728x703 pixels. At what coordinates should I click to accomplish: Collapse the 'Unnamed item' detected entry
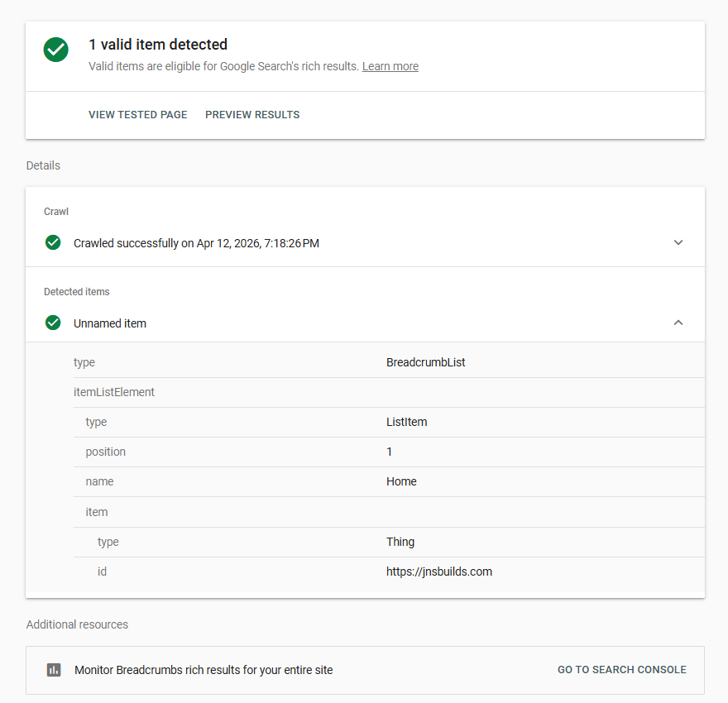point(678,323)
